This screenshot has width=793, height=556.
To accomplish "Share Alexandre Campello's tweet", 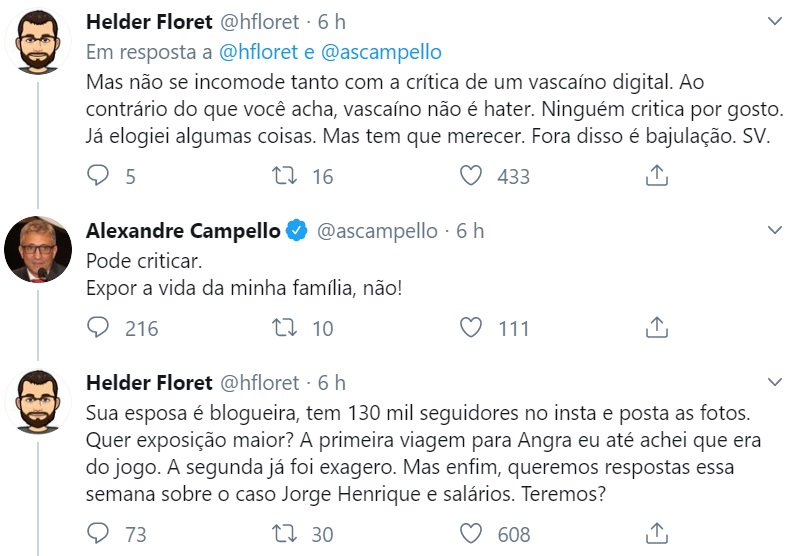I will (x=656, y=327).
